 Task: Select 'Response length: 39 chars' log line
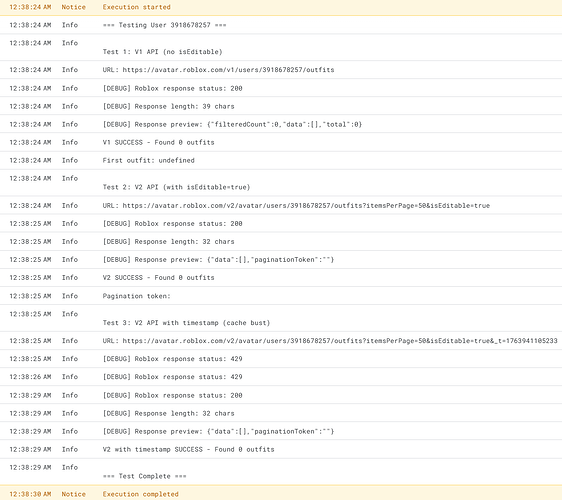tap(168, 106)
